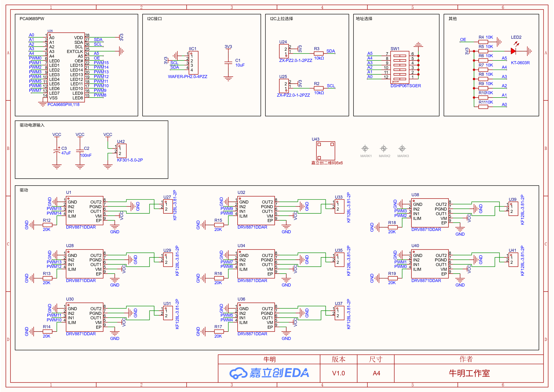Click the R3 10kΩ resistor on SDA
Viewport: 554px width, 392px height.
pos(319,53)
